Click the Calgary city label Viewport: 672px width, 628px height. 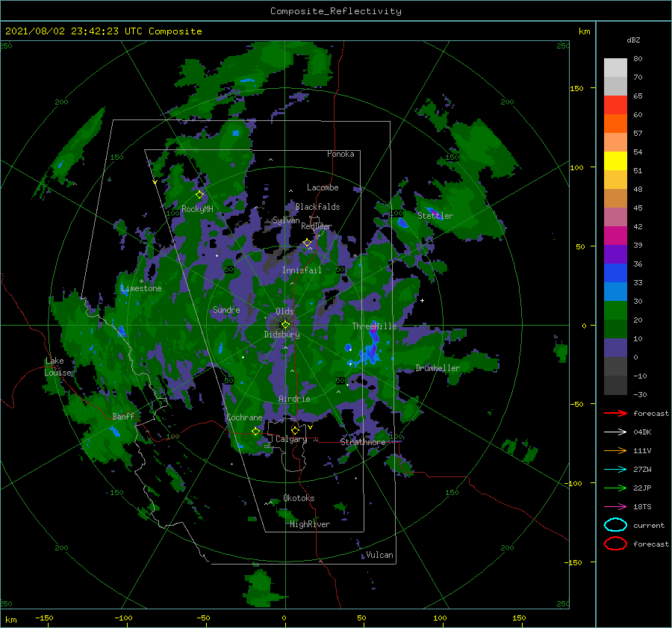[x=291, y=439]
